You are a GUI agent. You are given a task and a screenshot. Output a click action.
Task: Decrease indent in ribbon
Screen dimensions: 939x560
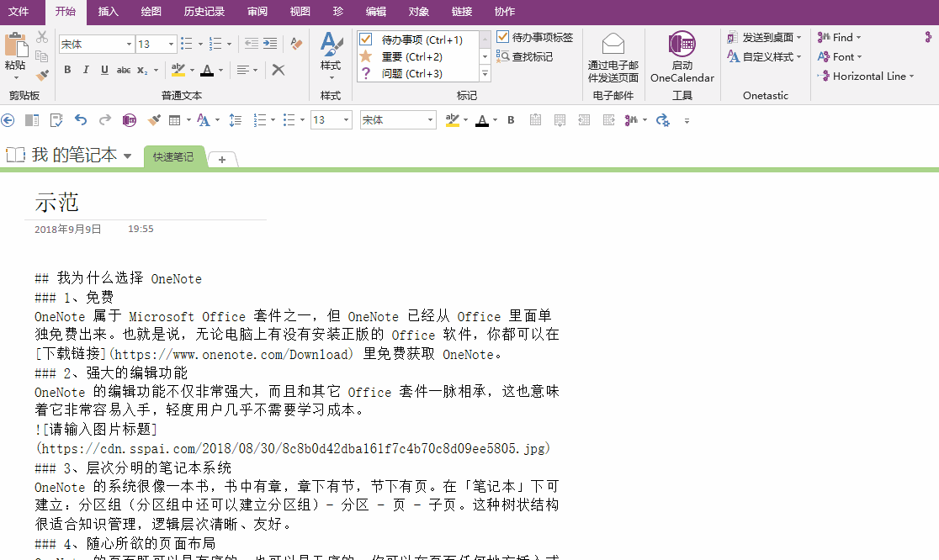click(252, 44)
